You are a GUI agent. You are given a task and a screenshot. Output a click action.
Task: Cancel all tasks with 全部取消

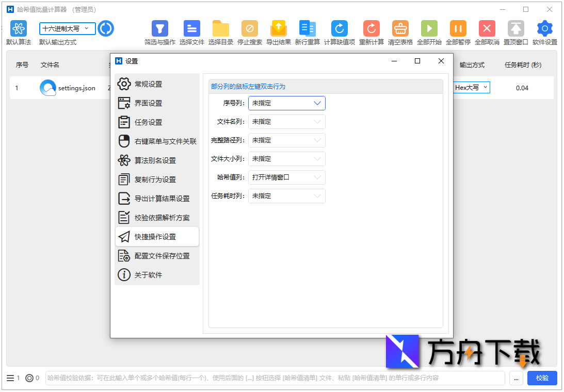click(487, 29)
